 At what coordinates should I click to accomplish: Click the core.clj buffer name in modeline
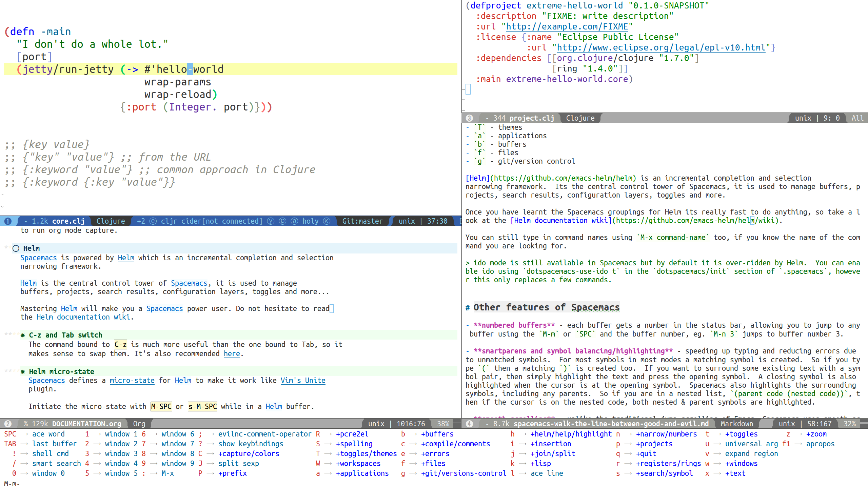[x=68, y=221]
